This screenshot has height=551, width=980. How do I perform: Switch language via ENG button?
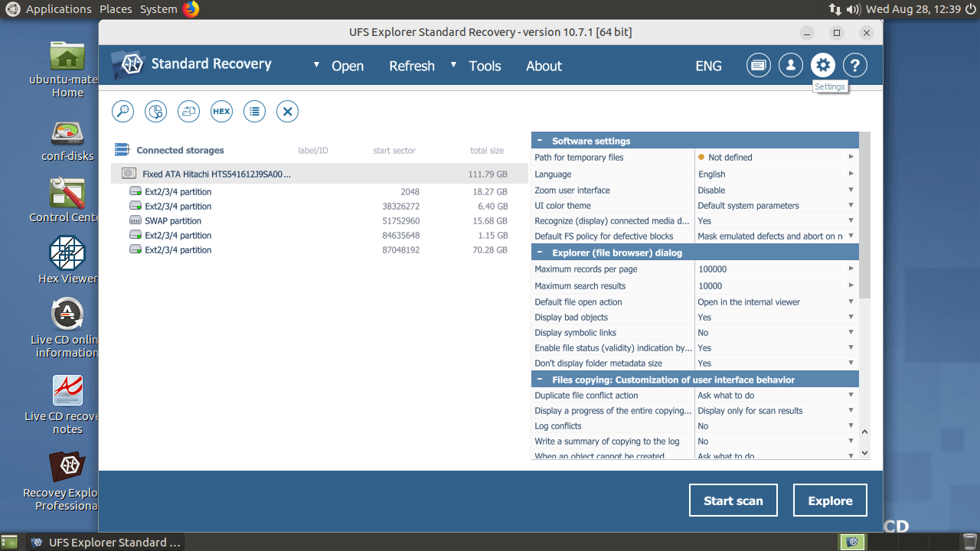tap(708, 66)
